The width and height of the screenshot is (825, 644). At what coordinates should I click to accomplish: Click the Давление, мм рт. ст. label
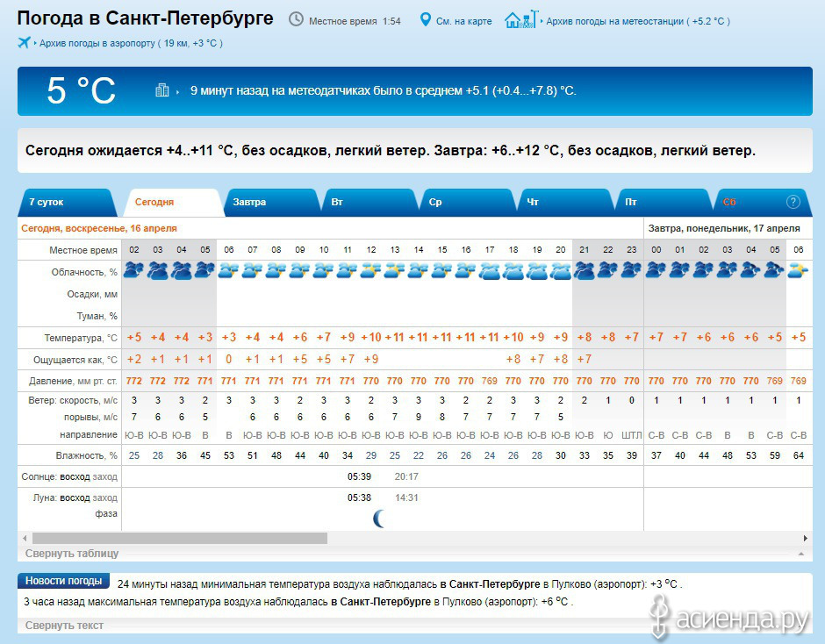[x=73, y=381]
